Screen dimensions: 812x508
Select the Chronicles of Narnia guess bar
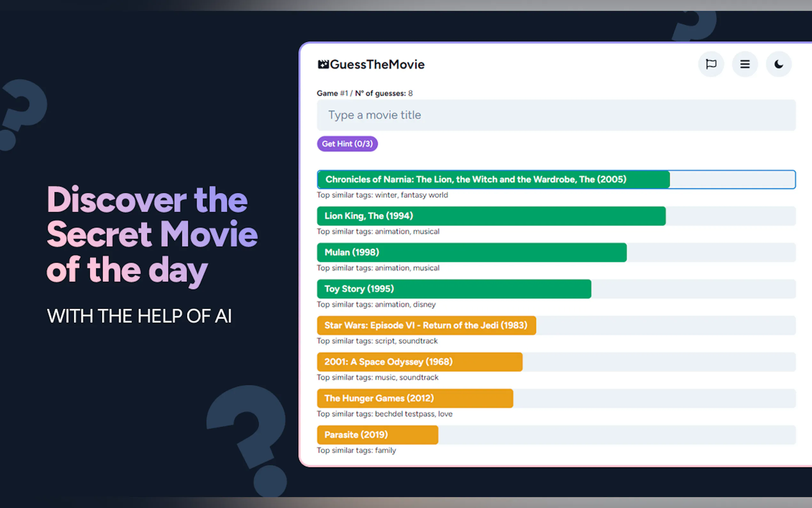click(556, 179)
